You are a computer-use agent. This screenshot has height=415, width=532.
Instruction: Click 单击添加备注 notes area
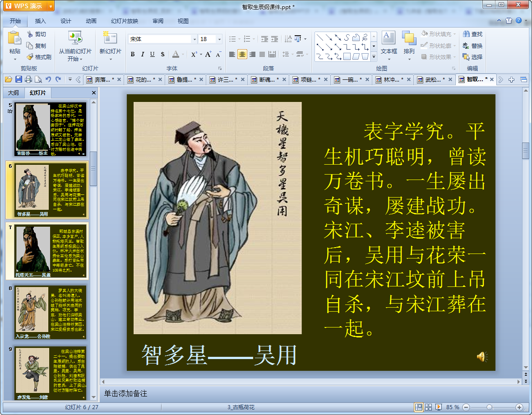tap(125, 394)
